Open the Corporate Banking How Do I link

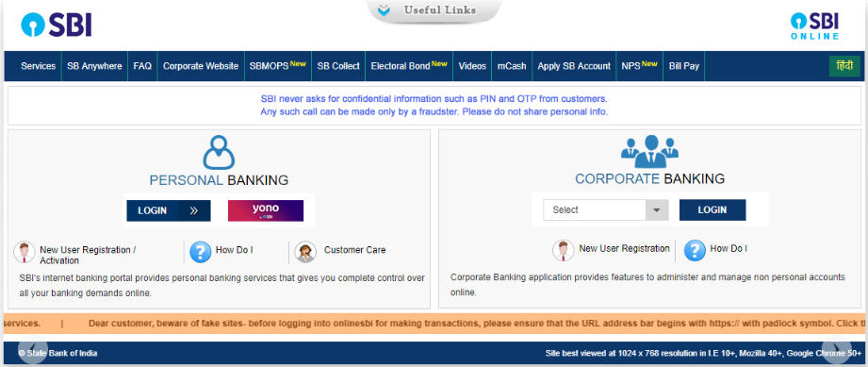point(729,248)
